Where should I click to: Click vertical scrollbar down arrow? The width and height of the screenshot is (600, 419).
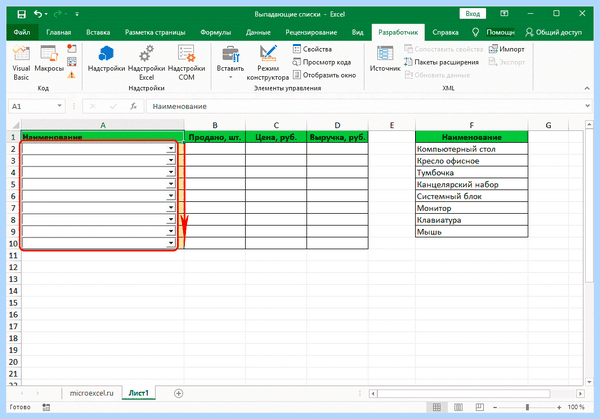589,382
